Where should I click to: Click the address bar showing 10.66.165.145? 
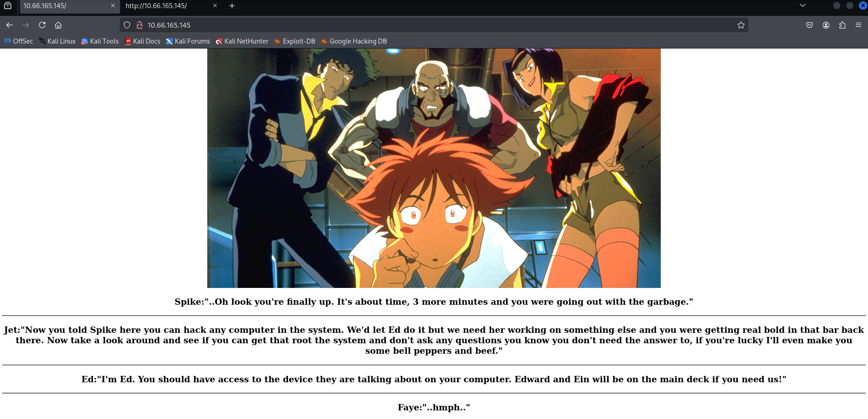click(x=408, y=25)
